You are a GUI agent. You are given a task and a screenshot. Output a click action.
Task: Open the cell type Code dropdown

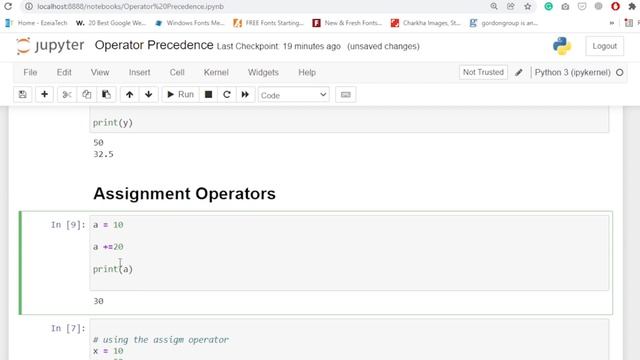(293, 95)
